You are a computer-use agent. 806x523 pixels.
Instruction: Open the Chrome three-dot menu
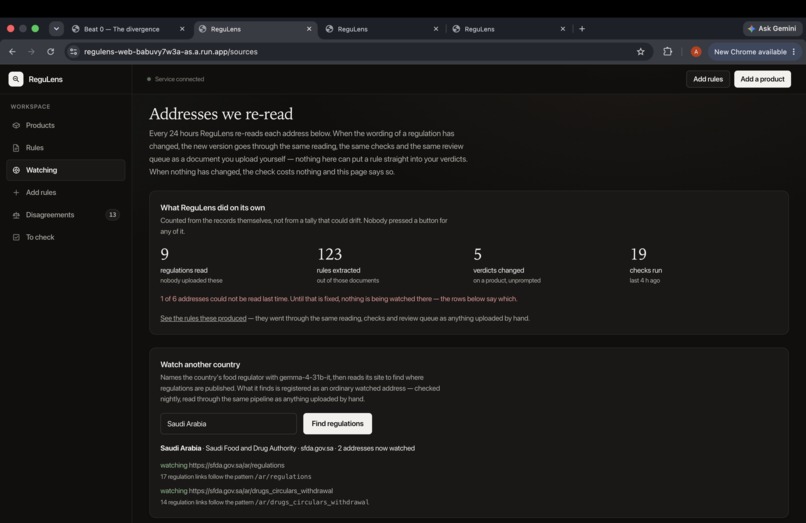[x=794, y=52]
